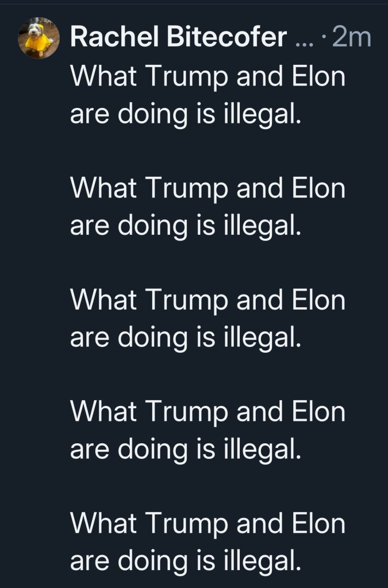Click the last "are doing is illegal." line

pyautogui.click(x=185, y=562)
